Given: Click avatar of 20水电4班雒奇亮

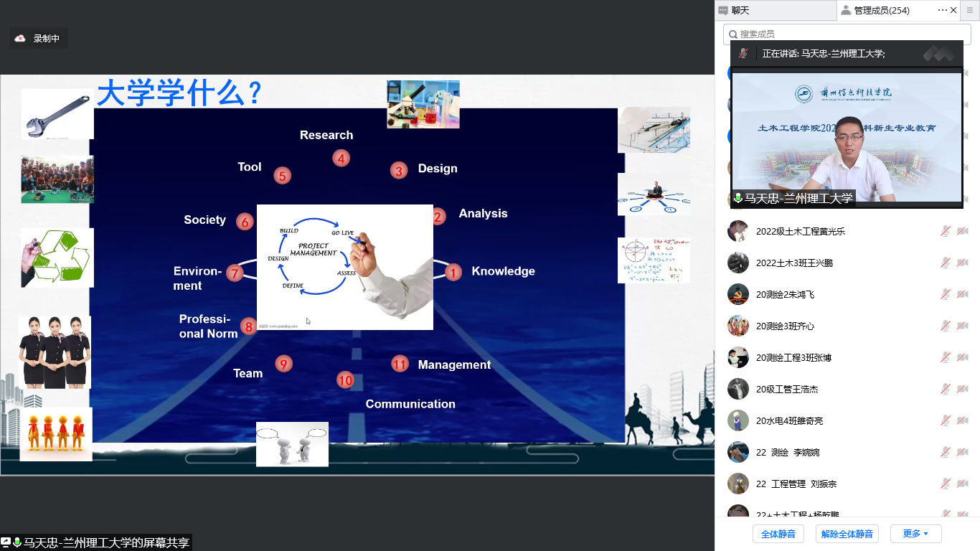Looking at the screenshot, I should tap(738, 420).
